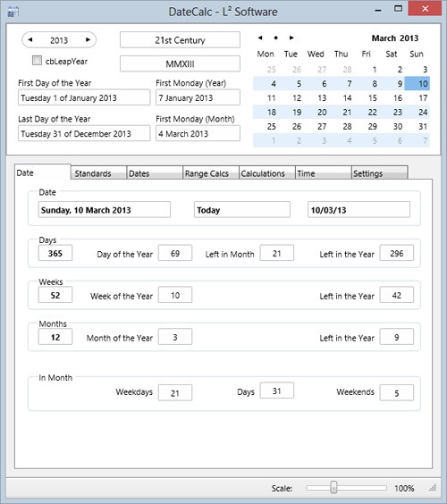This screenshot has height=504, width=447.
Task: Open the Dates tab
Action: (155, 172)
